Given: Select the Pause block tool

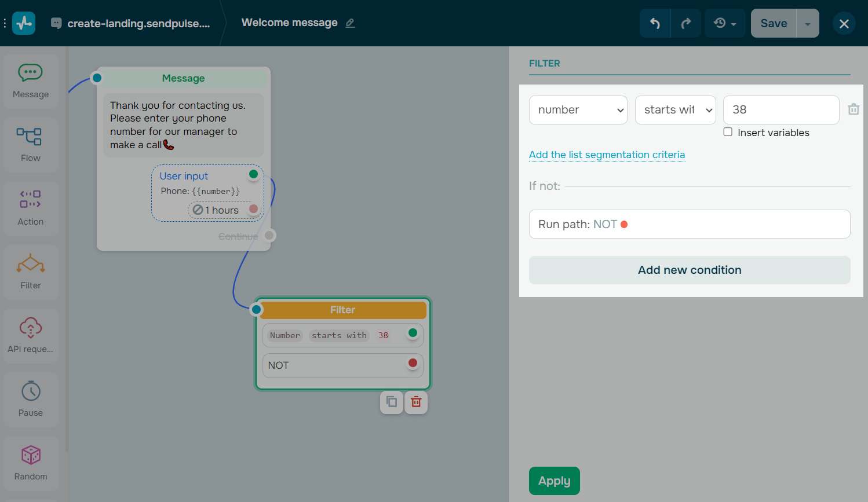Looking at the screenshot, I should (30, 400).
